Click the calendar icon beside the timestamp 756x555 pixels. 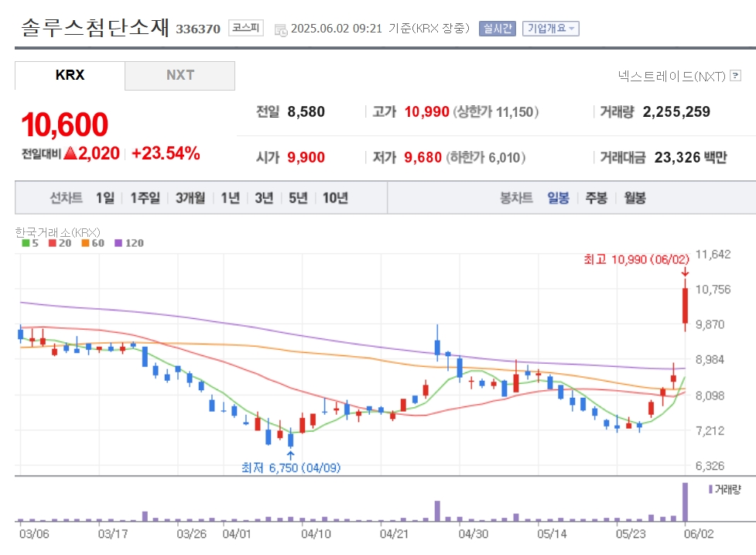click(281, 30)
